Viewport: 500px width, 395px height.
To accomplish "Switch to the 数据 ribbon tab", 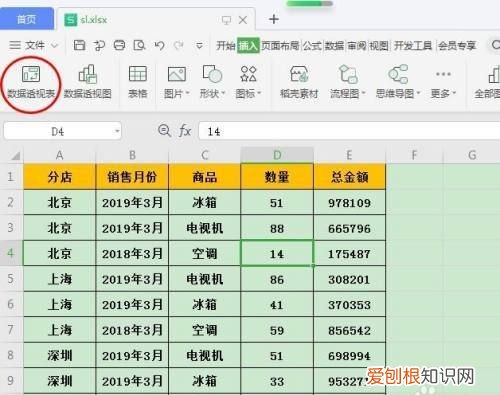I will click(x=334, y=46).
